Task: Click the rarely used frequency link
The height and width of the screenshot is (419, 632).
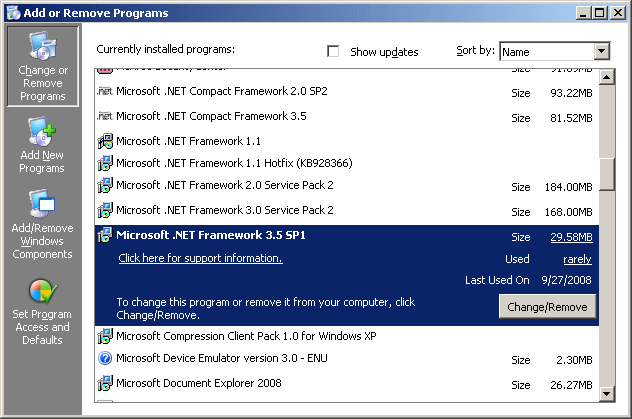Action: [x=577, y=259]
